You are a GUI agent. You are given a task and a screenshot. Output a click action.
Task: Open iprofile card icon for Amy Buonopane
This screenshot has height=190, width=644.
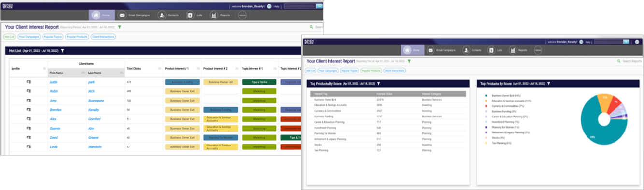click(x=29, y=101)
